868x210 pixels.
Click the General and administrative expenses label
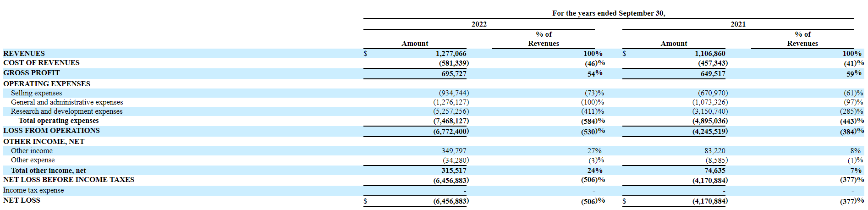[x=67, y=102]
